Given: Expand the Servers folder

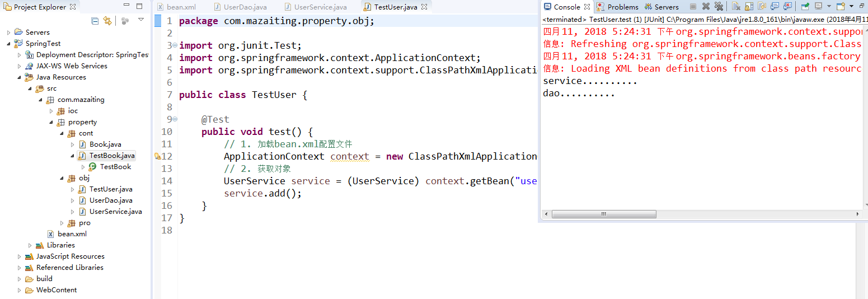Looking at the screenshot, I should tap(8, 32).
